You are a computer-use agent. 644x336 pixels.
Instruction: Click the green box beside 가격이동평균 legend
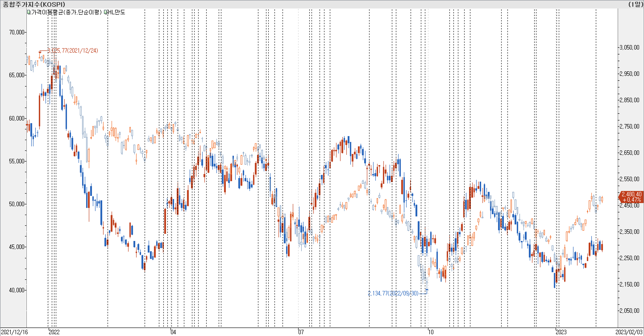click(29, 12)
